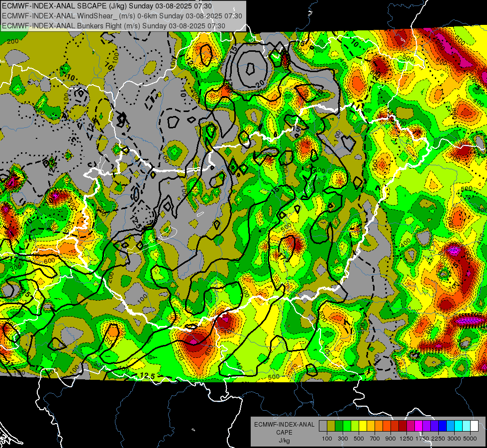Click the bold 20 wind shear contour label

(x=260, y=83)
